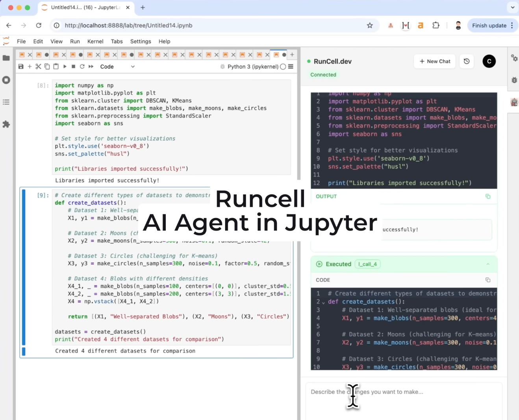Image resolution: width=519 pixels, height=420 pixels.
Task: Open the Property Inspector gears icon
Action: [x=514, y=58]
